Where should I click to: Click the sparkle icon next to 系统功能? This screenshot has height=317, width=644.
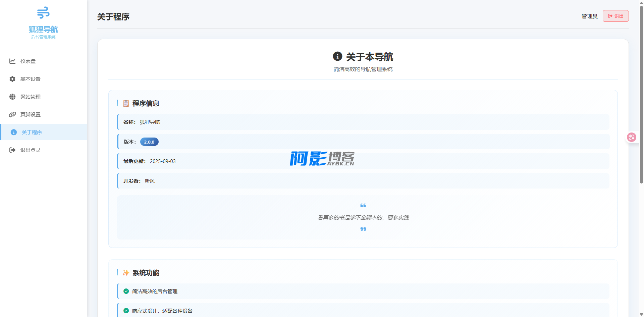[126, 273]
